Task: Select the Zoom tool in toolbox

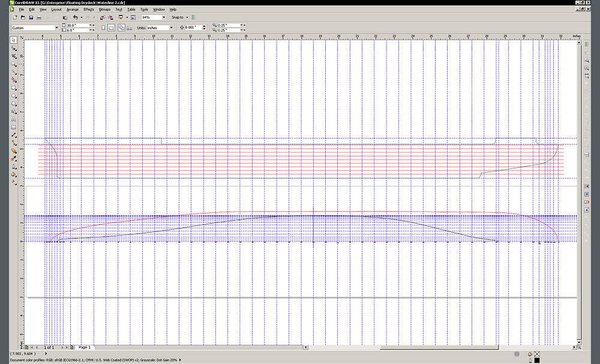Action: [x=14, y=64]
